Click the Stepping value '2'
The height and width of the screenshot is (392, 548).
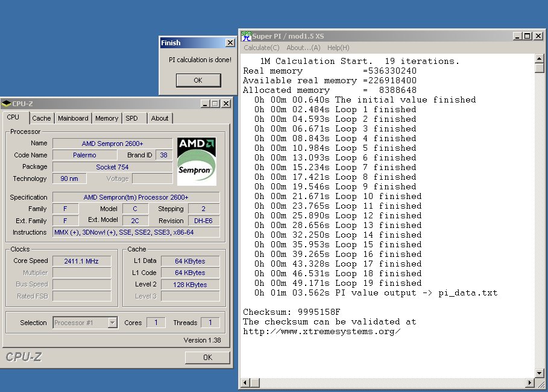[x=204, y=209]
